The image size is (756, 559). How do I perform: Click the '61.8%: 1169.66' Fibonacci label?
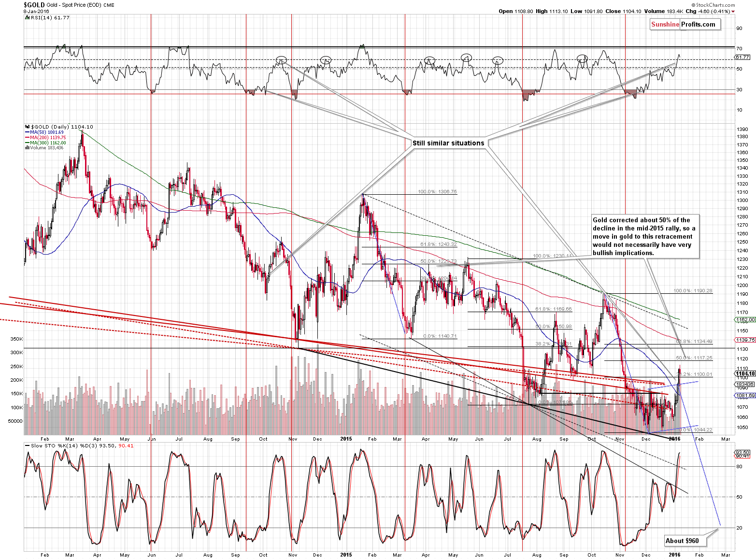[x=554, y=309]
